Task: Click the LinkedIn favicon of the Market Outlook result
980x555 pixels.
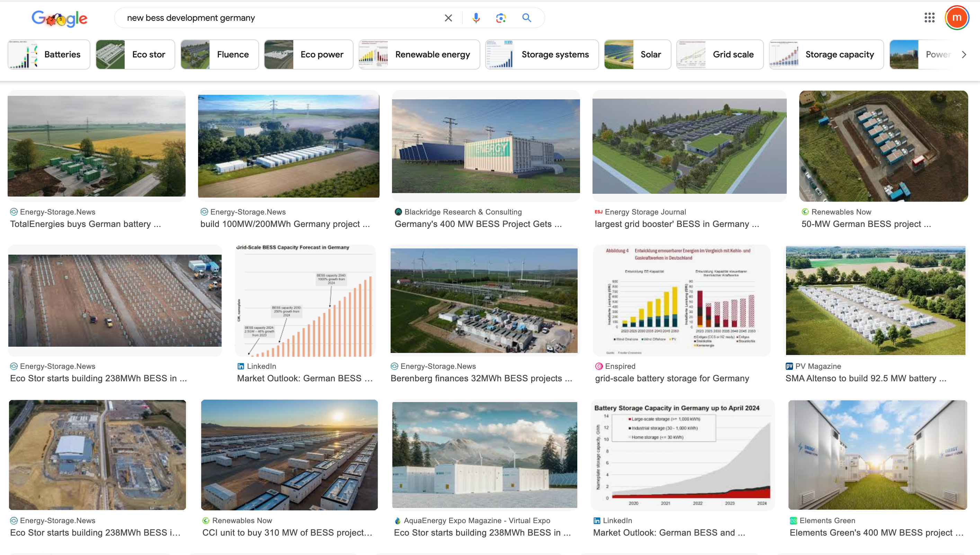Action: (x=241, y=366)
